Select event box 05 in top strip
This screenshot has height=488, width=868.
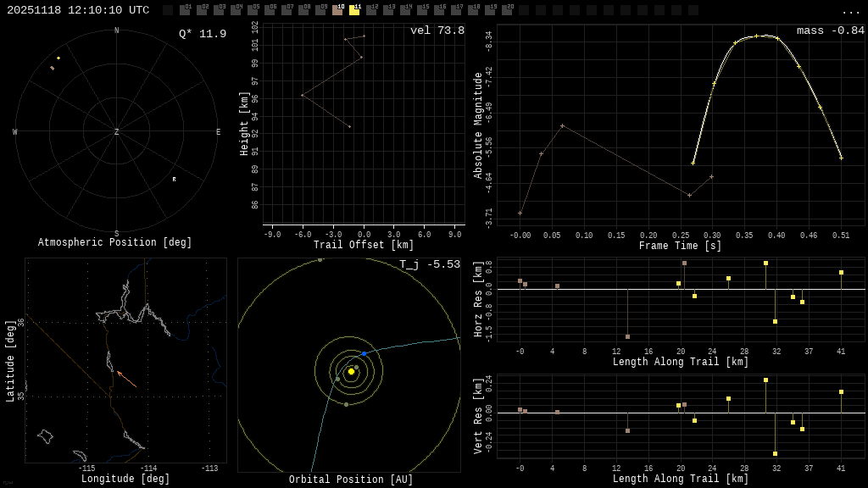click(x=253, y=10)
